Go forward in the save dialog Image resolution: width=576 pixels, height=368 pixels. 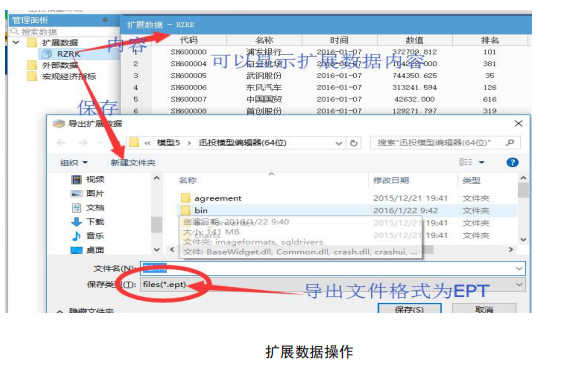83,143
